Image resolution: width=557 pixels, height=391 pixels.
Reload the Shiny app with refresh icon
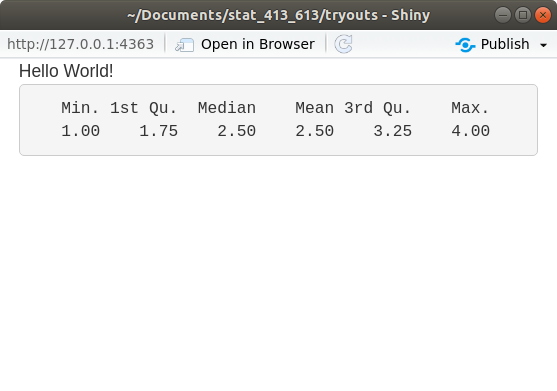(x=344, y=44)
